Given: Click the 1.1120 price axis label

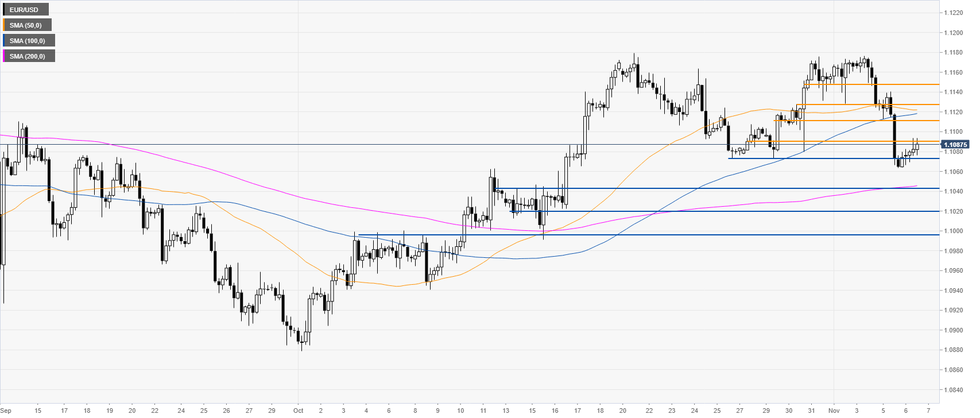Looking at the screenshot, I should click(x=953, y=113).
